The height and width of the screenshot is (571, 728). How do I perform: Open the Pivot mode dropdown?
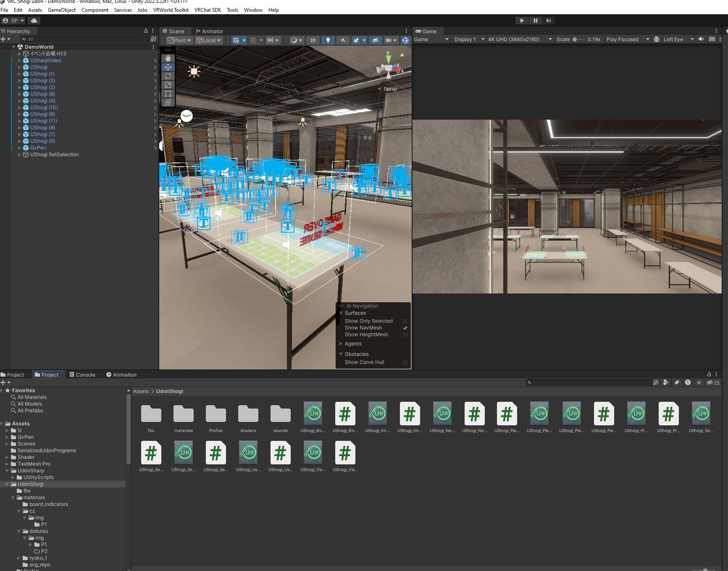pos(179,40)
